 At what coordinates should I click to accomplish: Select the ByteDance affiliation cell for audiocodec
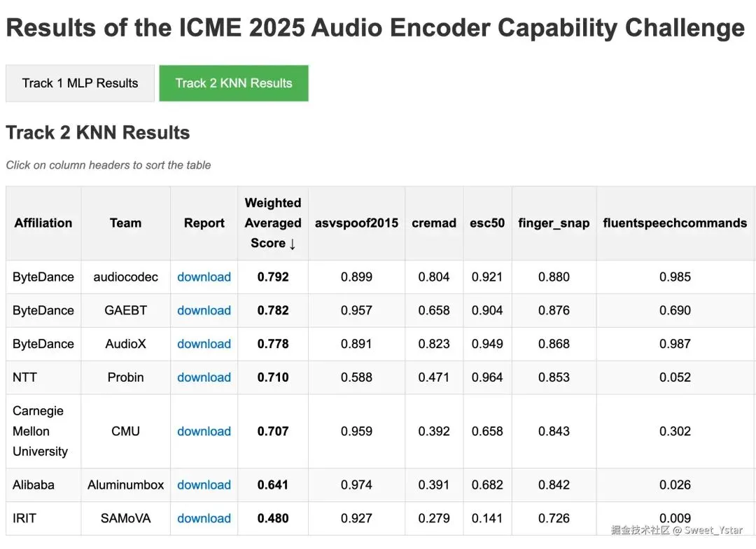43,277
